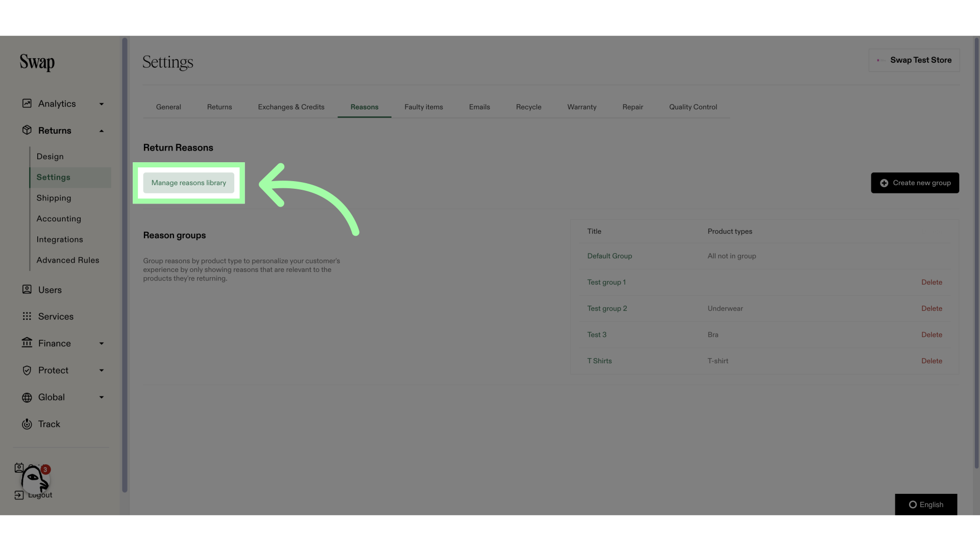
Task: Open the Quality Control tab
Action: click(x=693, y=107)
